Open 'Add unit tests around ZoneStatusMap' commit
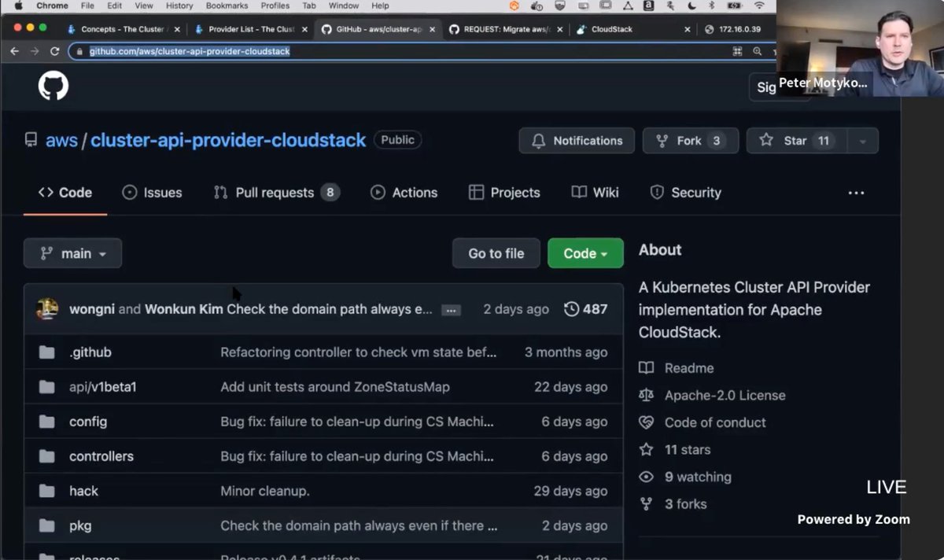This screenshot has height=560, width=944. [x=335, y=387]
